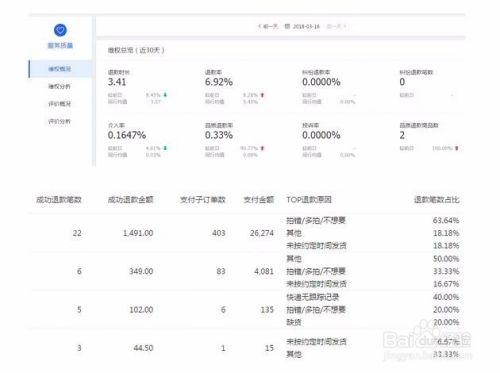Viewport: 500px width, 373px height.
Task: Open 评价分析 in the sidebar
Action: coord(59,121)
